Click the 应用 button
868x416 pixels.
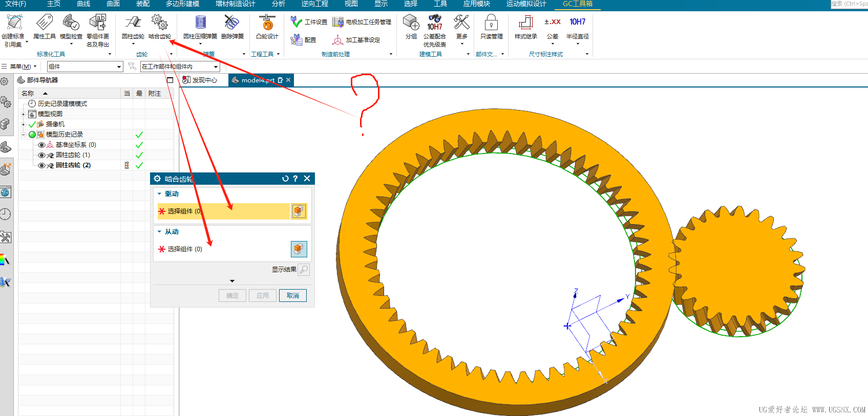tap(263, 296)
